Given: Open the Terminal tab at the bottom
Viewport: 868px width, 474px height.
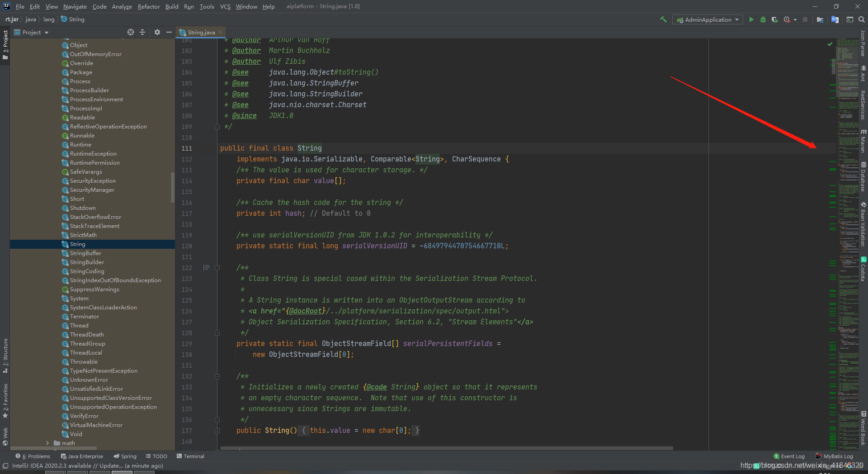Looking at the screenshot, I should (x=190, y=456).
